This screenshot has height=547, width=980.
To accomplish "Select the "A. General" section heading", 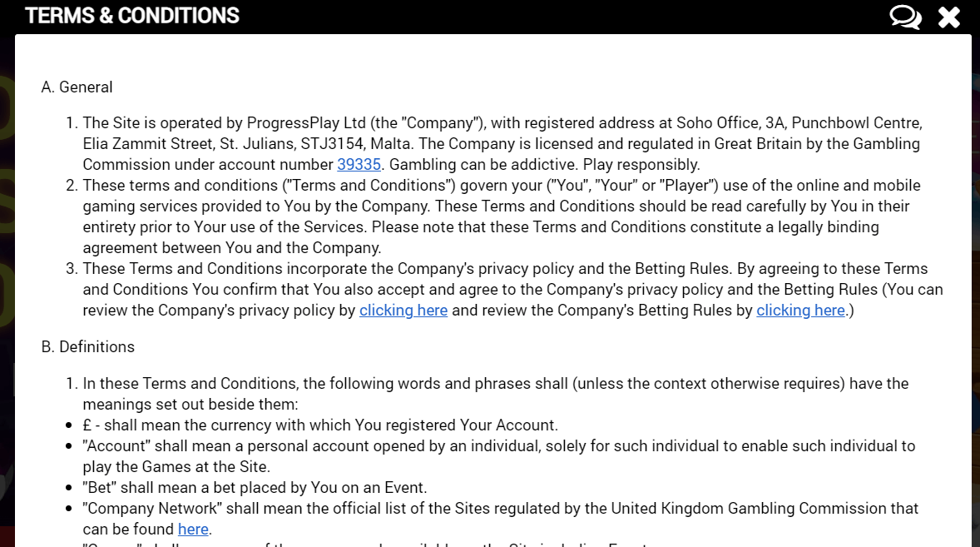I will click(x=77, y=87).
